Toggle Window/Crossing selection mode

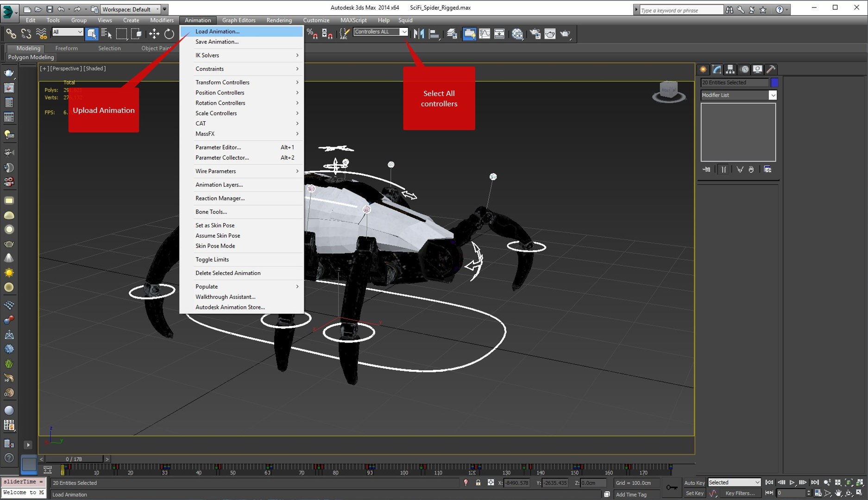136,33
